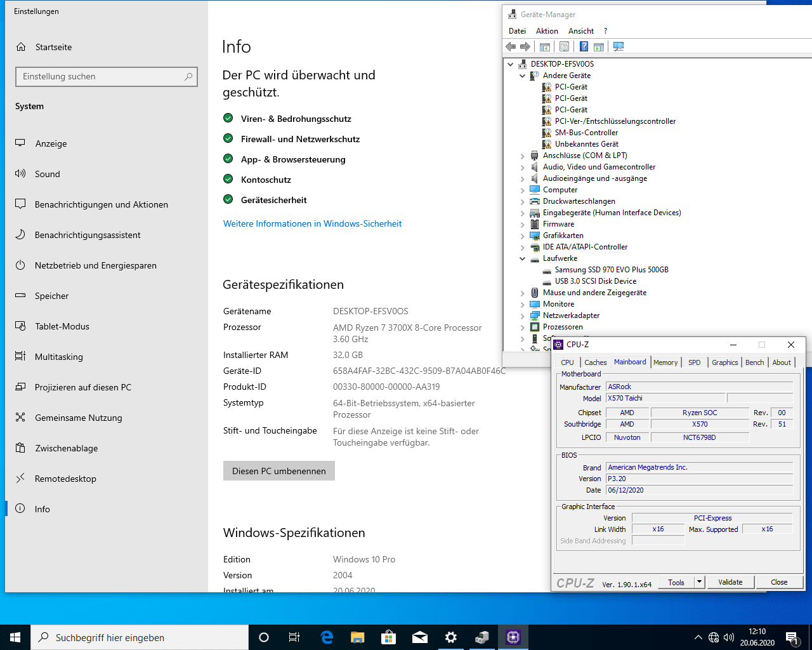Click the scan for hardware changes icon
Screen dimensions: 812x650
pos(619,46)
